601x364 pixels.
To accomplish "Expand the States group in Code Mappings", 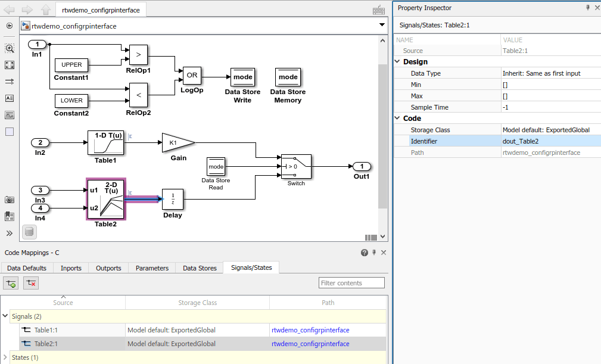I will coord(5,357).
